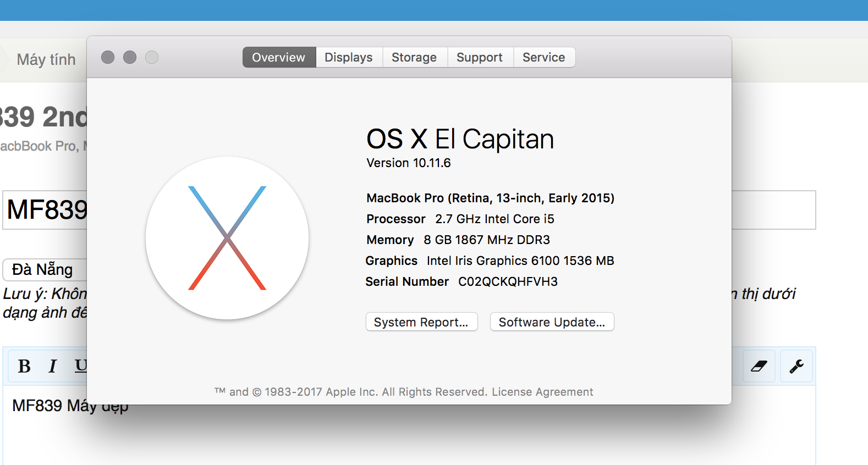
Task: Click the OS X El Capitan heading
Action: point(460,139)
